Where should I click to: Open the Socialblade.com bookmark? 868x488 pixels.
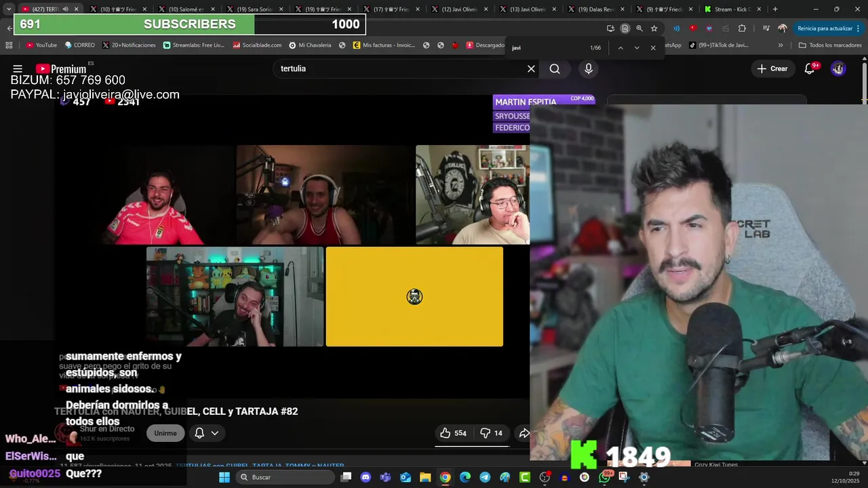257,45
